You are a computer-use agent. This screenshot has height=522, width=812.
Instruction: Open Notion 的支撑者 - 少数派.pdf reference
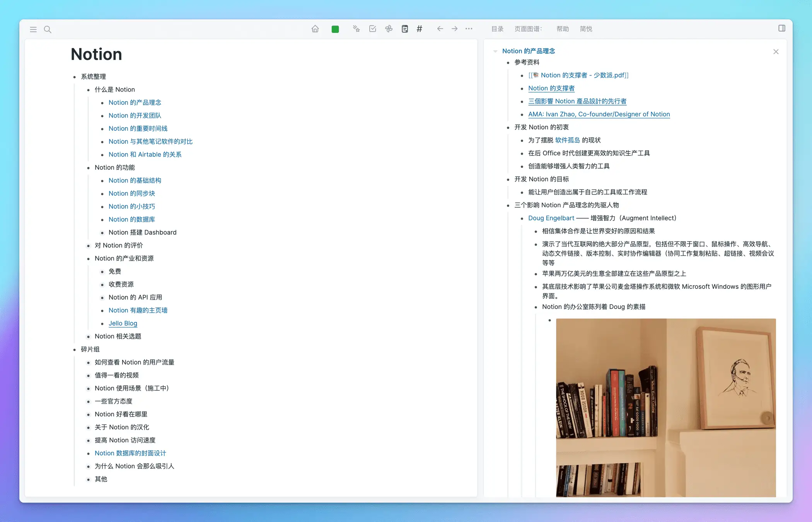point(578,75)
